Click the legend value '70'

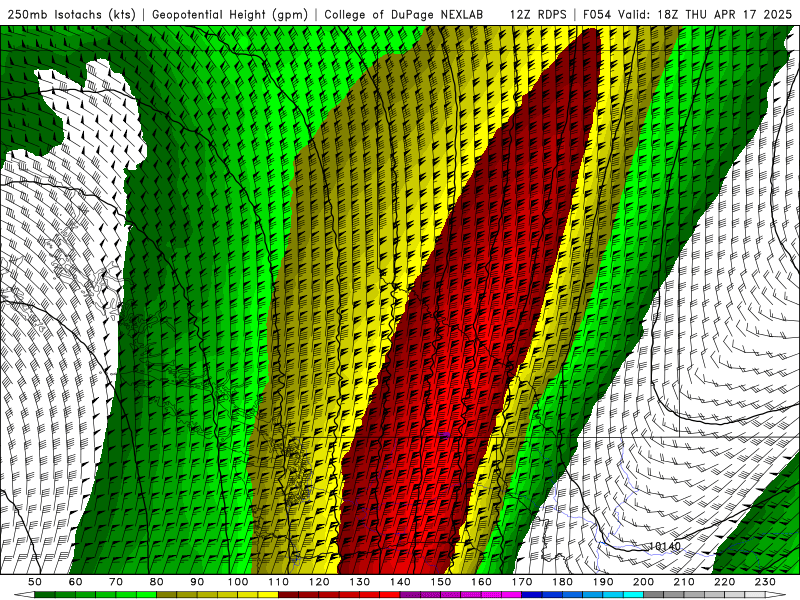(x=116, y=582)
